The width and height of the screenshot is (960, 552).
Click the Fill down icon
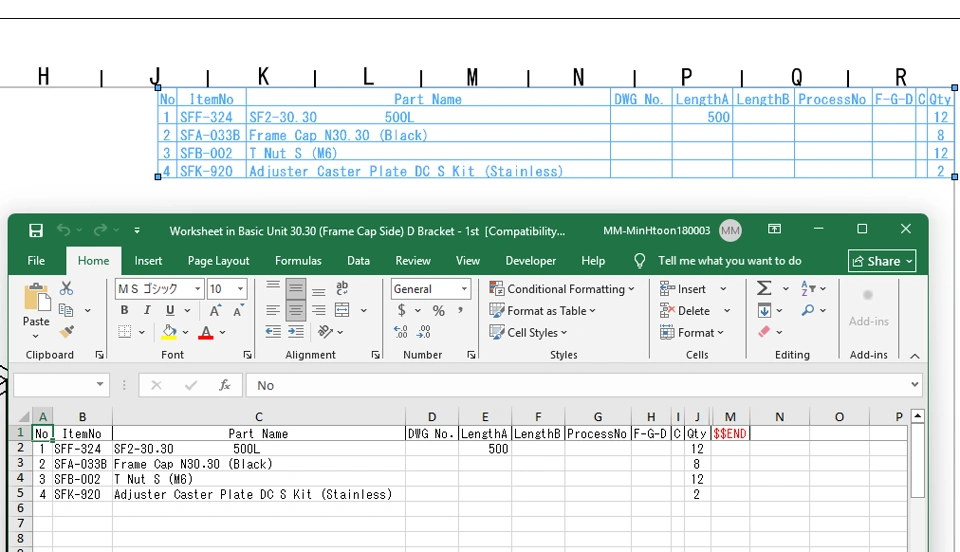tap(764, 310)
